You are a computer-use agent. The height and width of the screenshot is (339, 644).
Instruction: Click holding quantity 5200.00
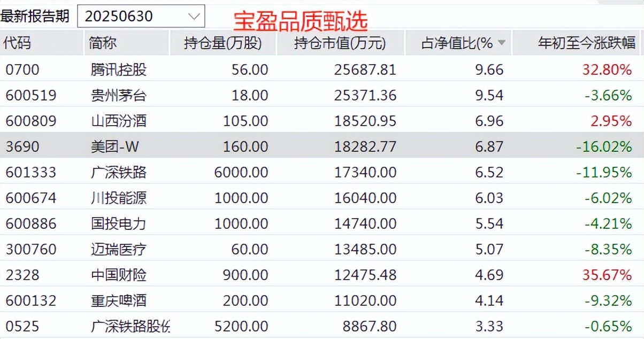coord(241,326)
